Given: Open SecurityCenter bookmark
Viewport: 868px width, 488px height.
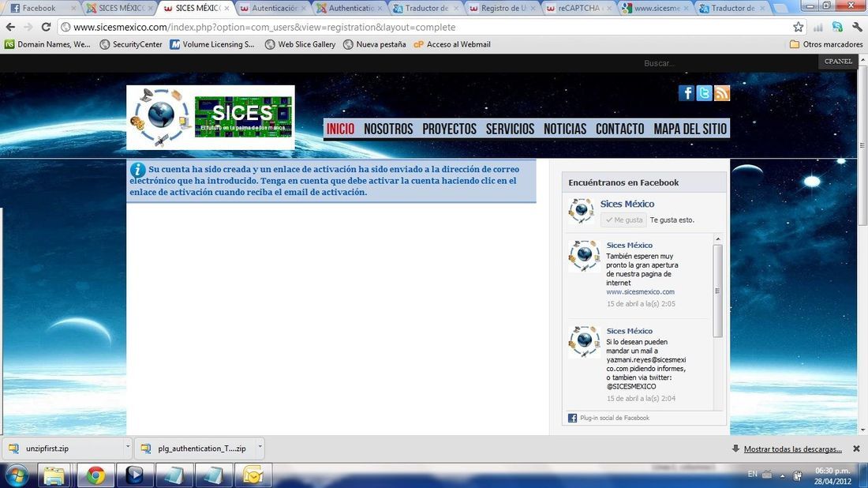Looking at the screenshot, I should point(131,44).
